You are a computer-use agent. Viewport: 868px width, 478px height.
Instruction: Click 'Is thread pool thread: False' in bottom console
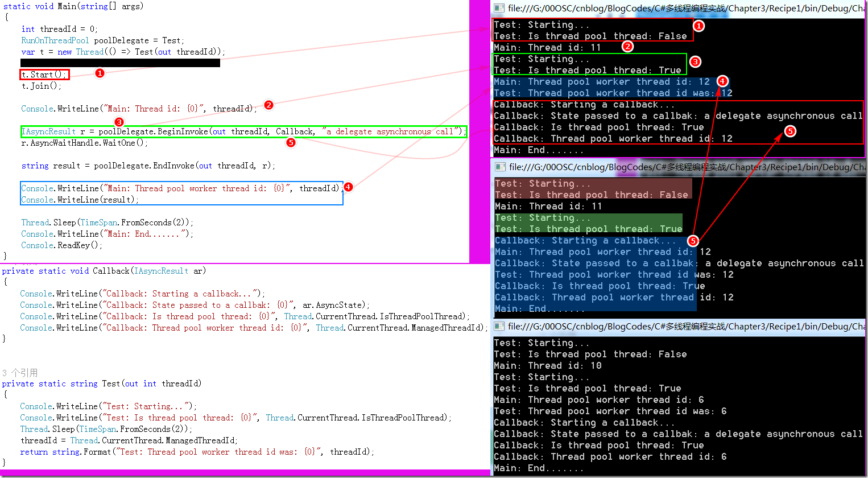[x=590, y=355]
